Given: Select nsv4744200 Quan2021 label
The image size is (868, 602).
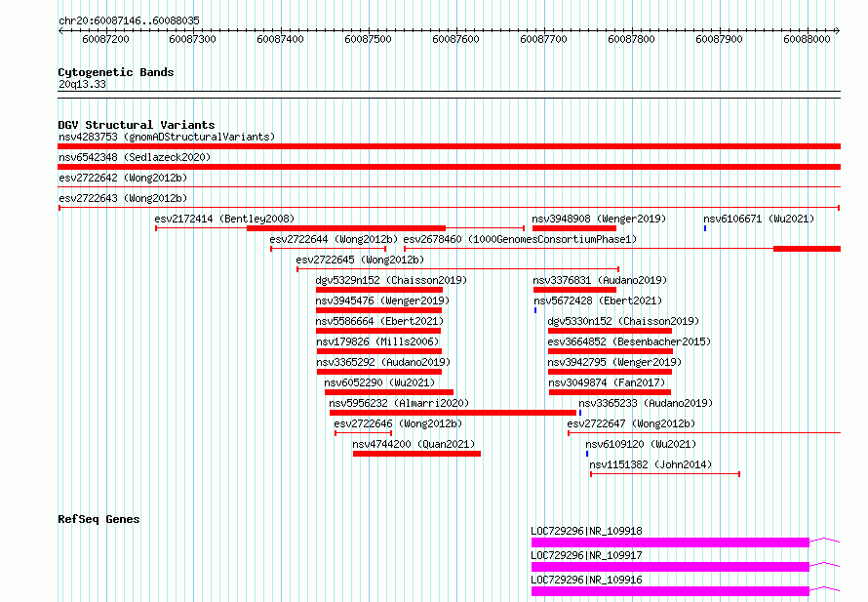Looking at the screenshot, I should [414, 444].
